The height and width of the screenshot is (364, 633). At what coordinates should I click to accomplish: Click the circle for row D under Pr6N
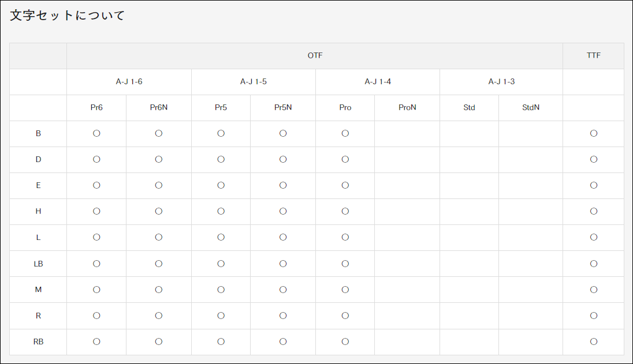tap(159, 159)
